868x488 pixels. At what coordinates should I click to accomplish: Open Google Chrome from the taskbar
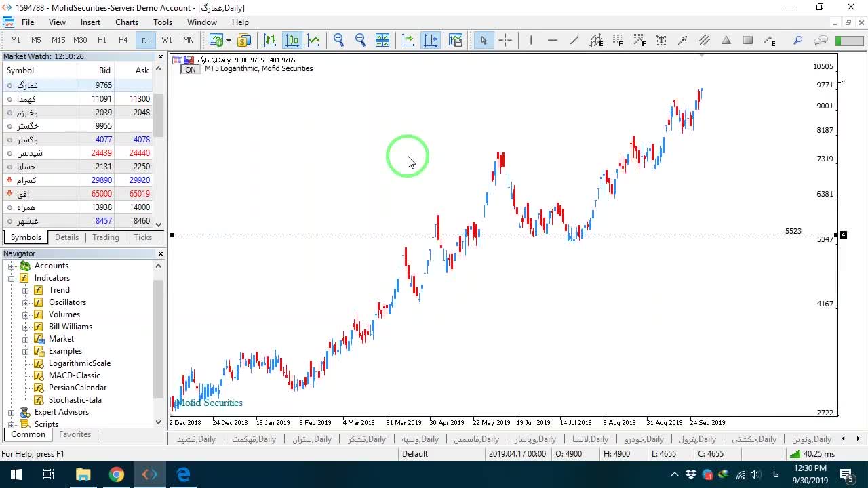(x=117, y=474)
